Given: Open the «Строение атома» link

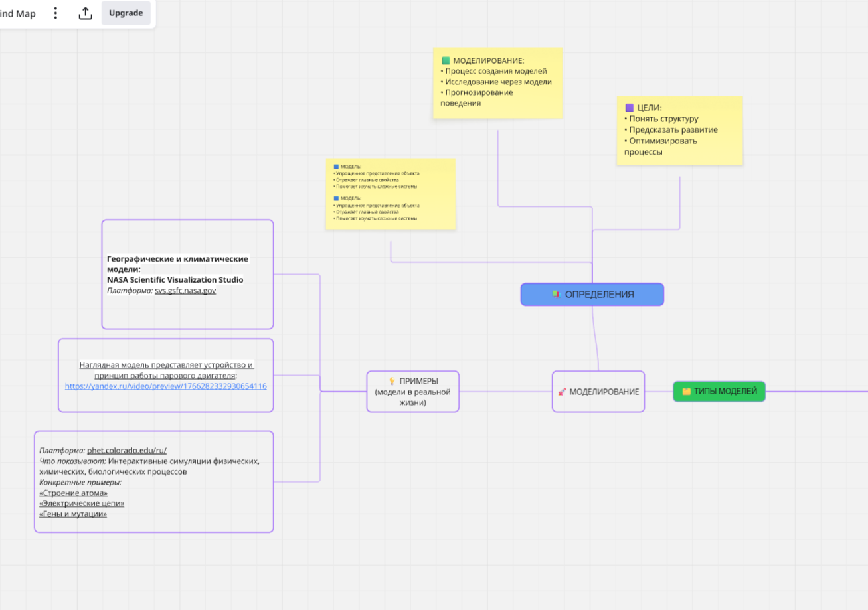Looking at the screenshot, I should coord(73,493).
